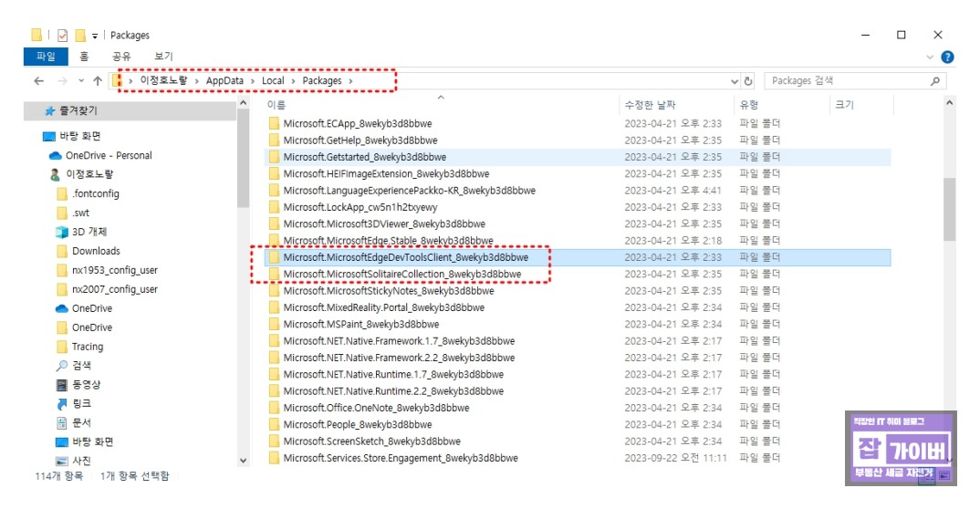Select 문서 in the navigation pane

[81, 423]
